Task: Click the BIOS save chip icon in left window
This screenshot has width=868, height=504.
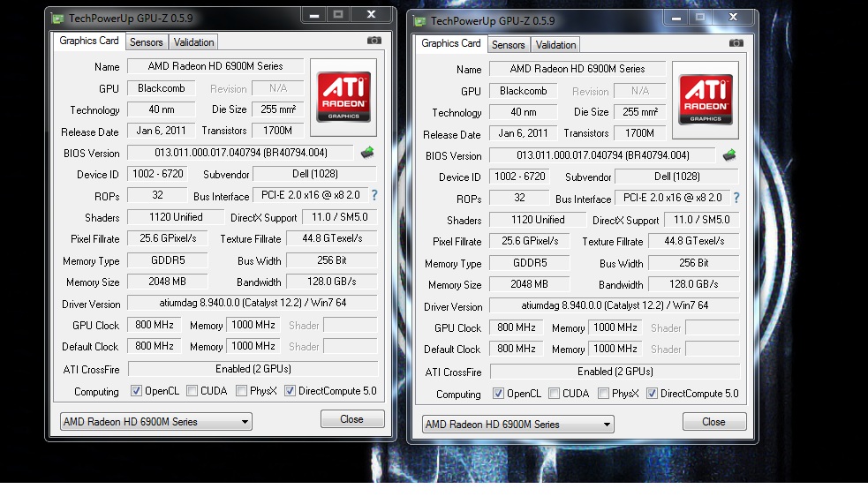Action: click(x=367, y=152)
